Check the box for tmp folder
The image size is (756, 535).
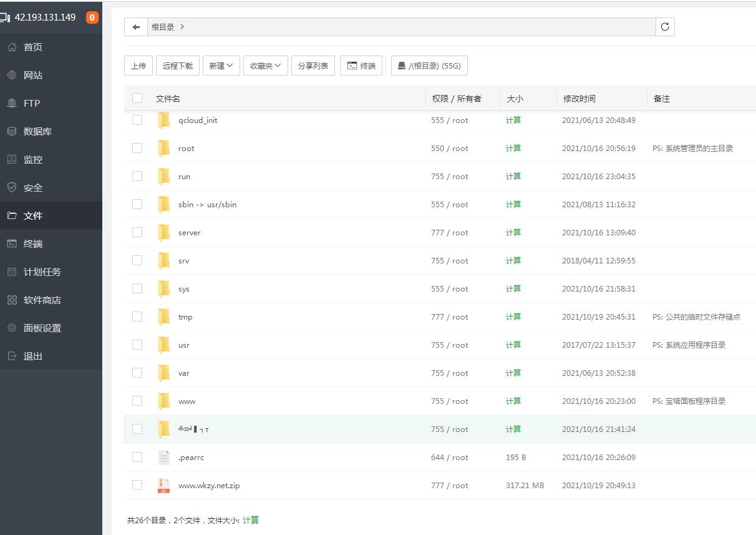coord(137,317)
